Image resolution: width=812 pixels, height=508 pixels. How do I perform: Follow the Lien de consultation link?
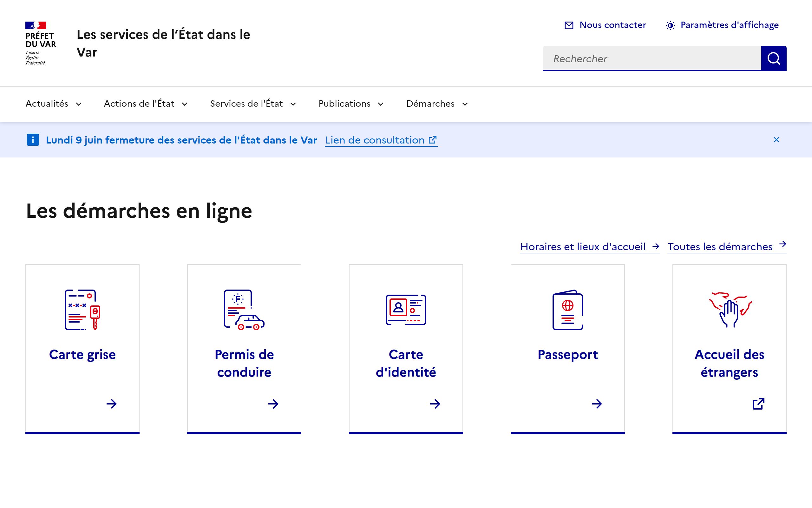[381, 140]
